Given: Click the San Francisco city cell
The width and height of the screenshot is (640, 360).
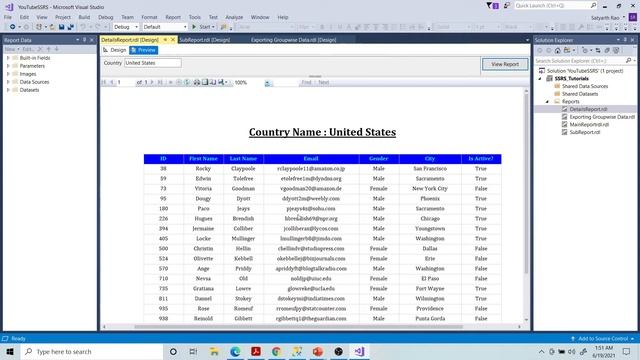Looking at the screenshot, I should [430, 169].
